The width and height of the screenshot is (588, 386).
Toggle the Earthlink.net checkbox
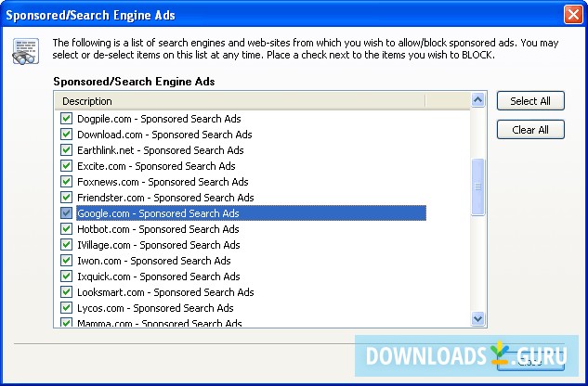66,150
